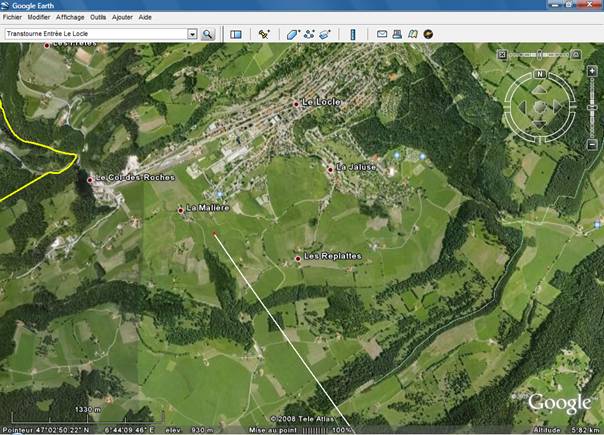Viewport: 604px width, 435px height.
Task: Open the Outils menu
Action: 98,17
